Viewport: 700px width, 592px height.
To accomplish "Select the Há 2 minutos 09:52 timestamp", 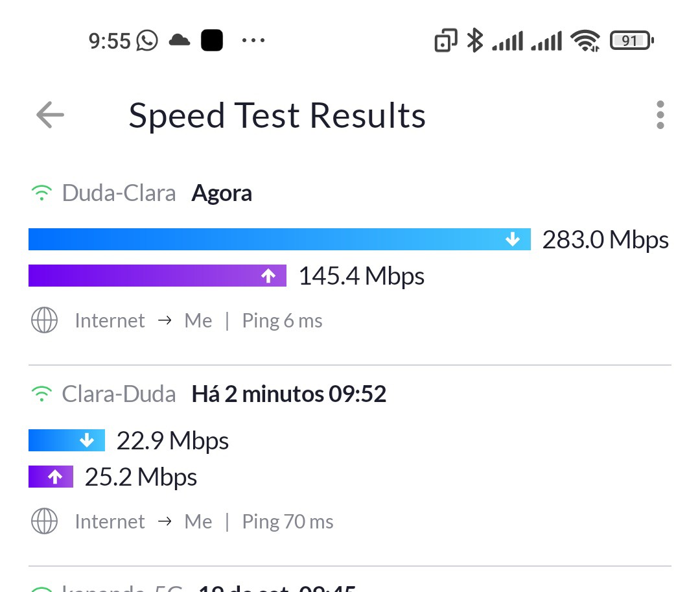I will (289, 394).
